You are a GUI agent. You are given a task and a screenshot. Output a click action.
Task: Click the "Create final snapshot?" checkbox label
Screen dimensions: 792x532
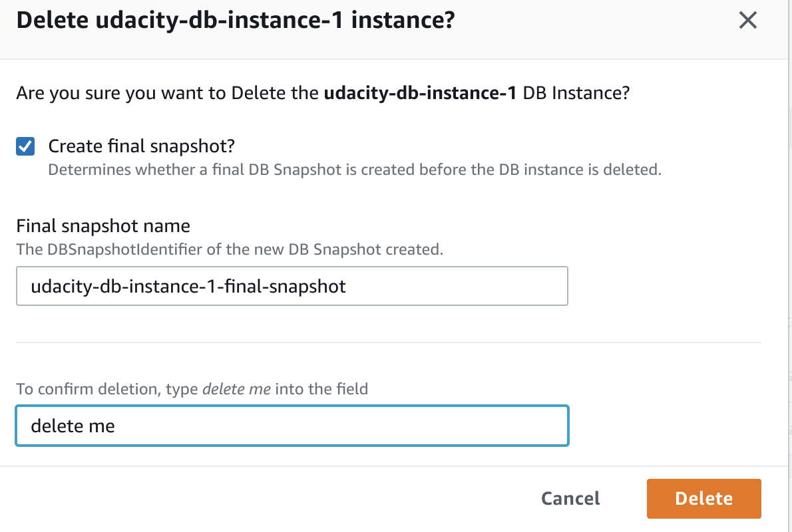click(x=142, y=146)
